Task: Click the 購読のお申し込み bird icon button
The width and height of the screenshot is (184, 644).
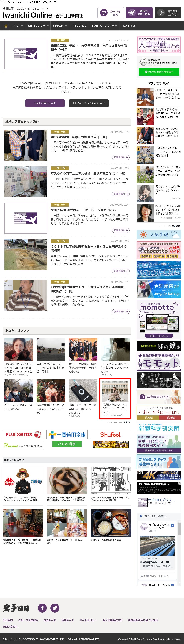Action: (139, 13)
